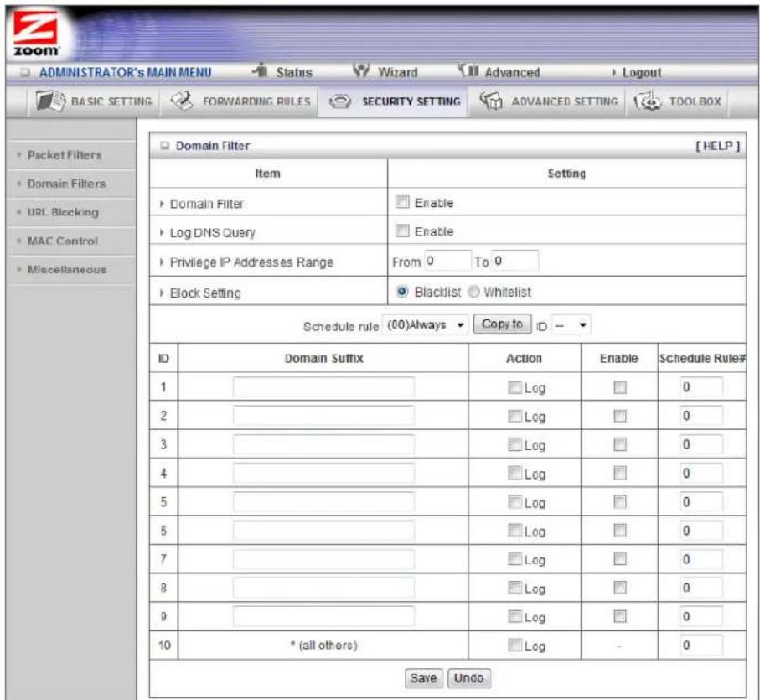This screenshot has width=760, height=700.
Task: Switch to the Security Setting tab
Action: click(395, 101)
